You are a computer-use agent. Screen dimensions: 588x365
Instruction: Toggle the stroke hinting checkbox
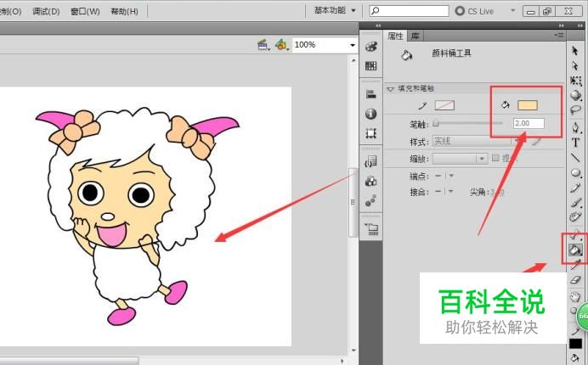[x=495, y=158]
